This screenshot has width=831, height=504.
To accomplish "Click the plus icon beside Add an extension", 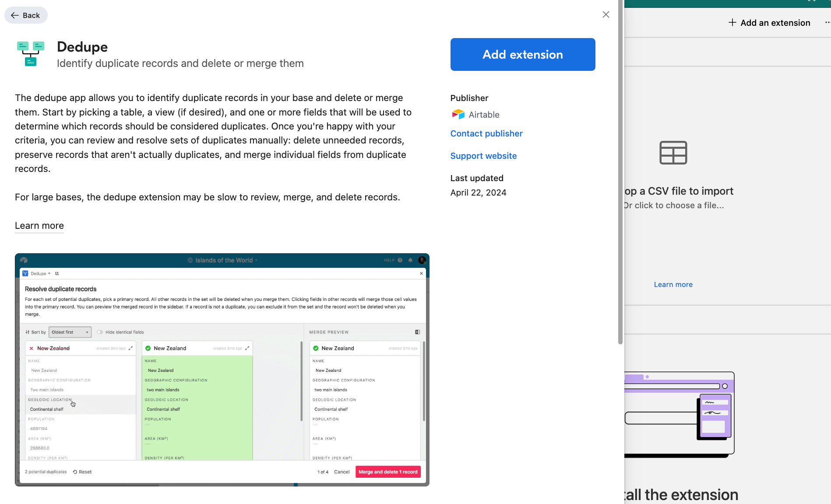I will pos(732,22).
